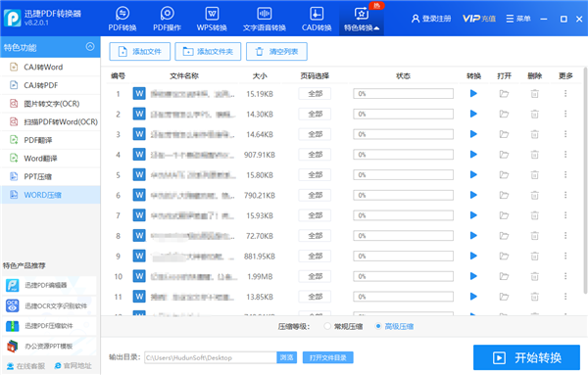
Task: Open the WPS转换 tab
Action: tap(212, 19)
